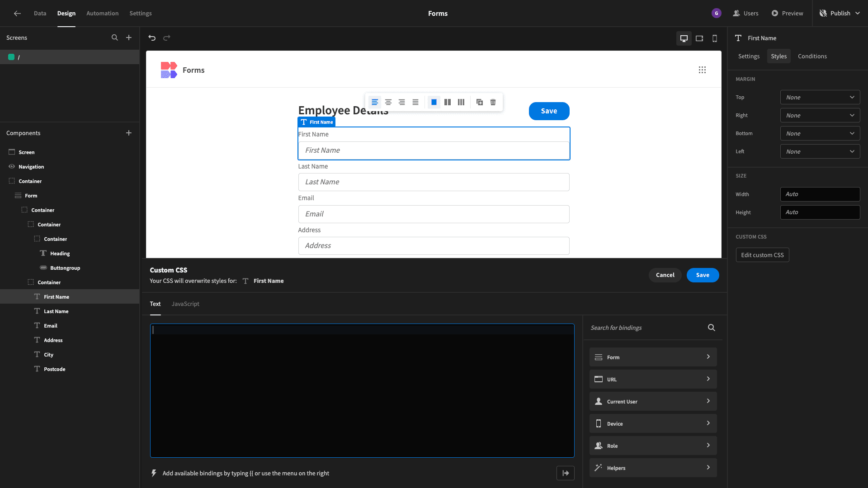Redo the last change
The width and height of the screenshot is (868, 488).
click(x=167, y=38)
